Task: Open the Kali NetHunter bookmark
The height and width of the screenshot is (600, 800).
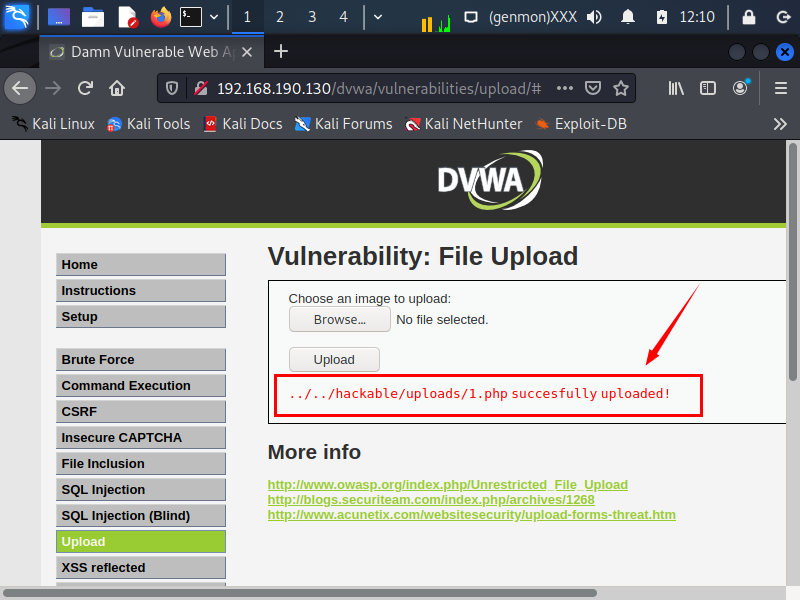Action: coord(463,124)
